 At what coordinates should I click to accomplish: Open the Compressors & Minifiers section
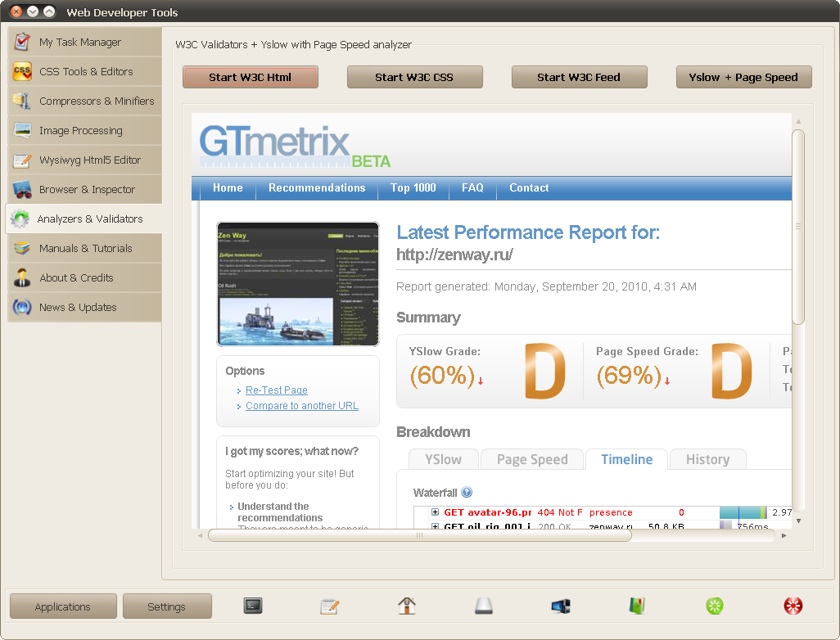[x=84, y=101]
